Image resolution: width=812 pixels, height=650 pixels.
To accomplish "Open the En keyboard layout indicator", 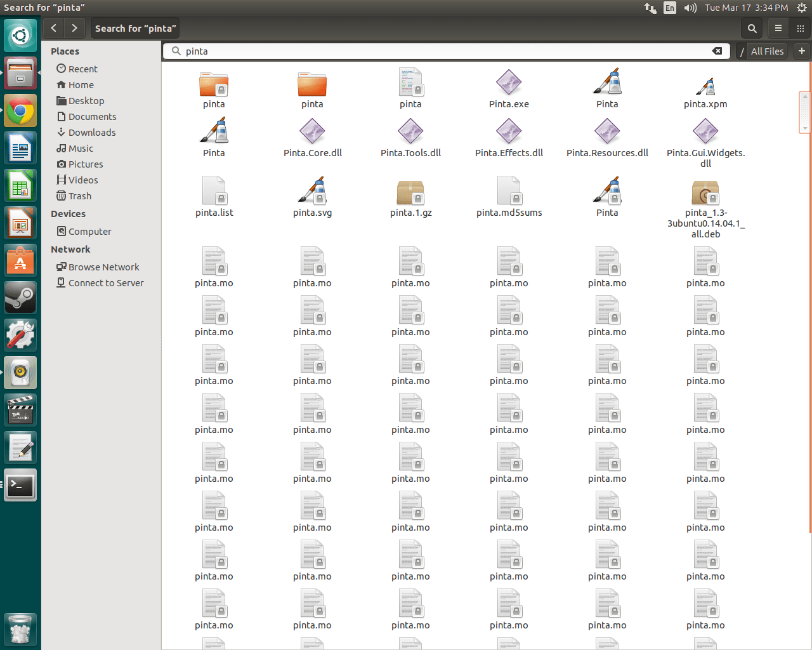I will coord(670,8).
